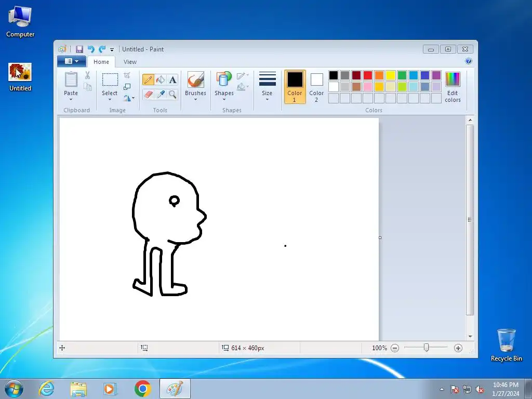Click the zoom in plus button
This screenshot has width=532, height=399.
click(458, 348)
